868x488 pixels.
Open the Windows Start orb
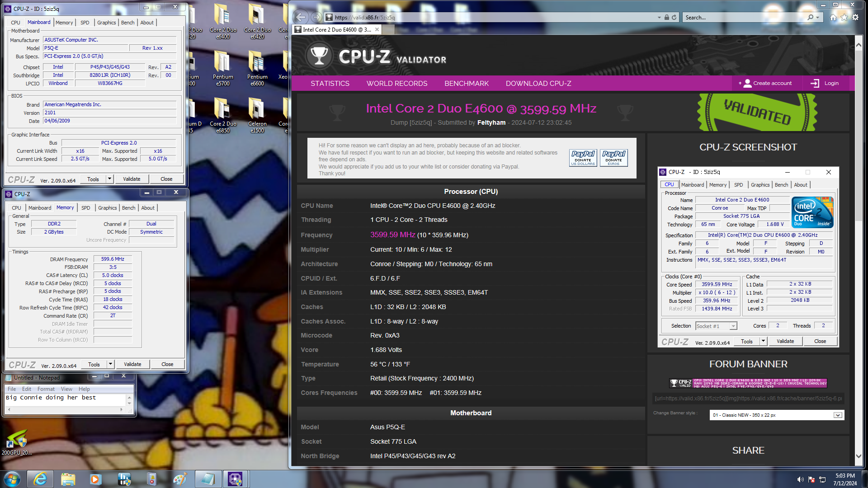[x=12, y=479]
